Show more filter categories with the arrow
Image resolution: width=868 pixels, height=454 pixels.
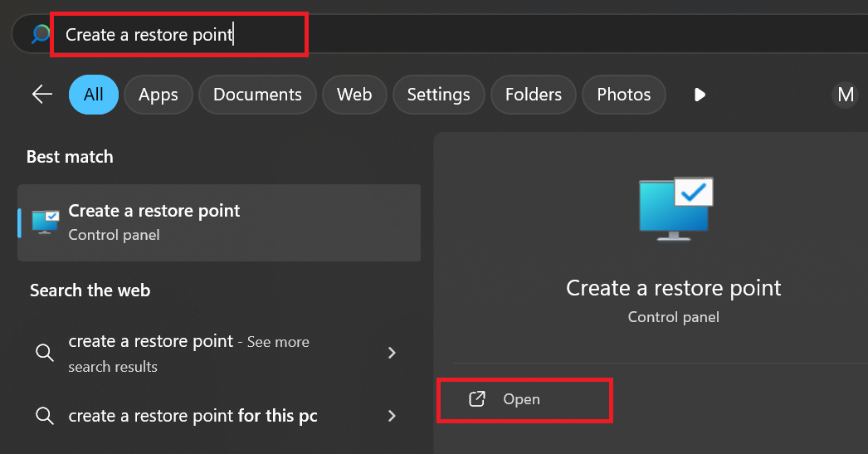700,95
